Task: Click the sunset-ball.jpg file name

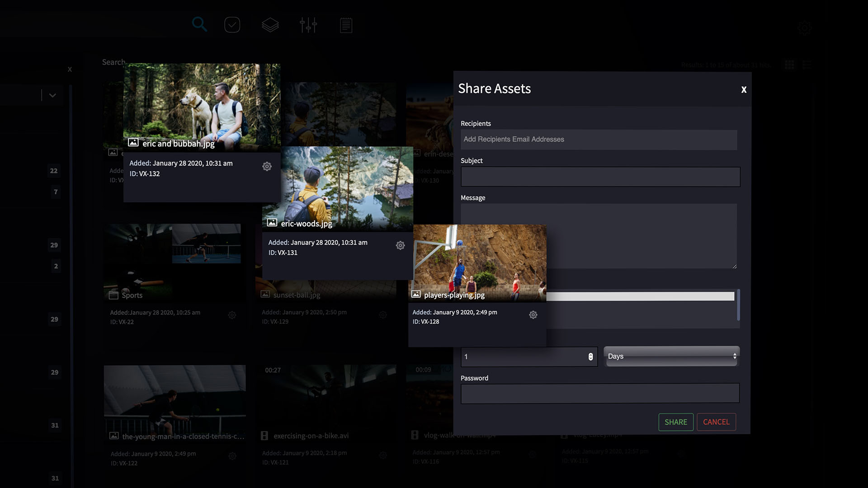Action: [297, 295]
